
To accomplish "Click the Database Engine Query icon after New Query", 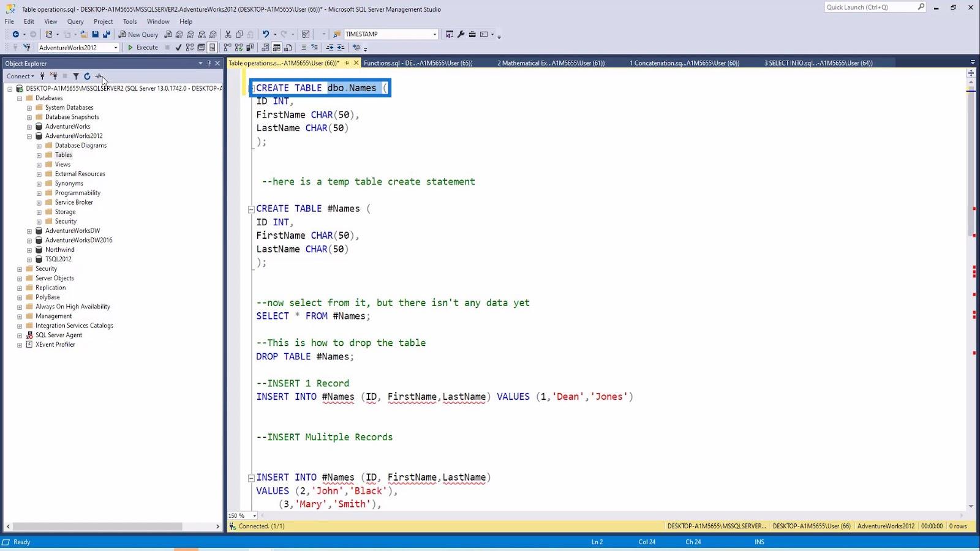I will [x=168, y=34].
